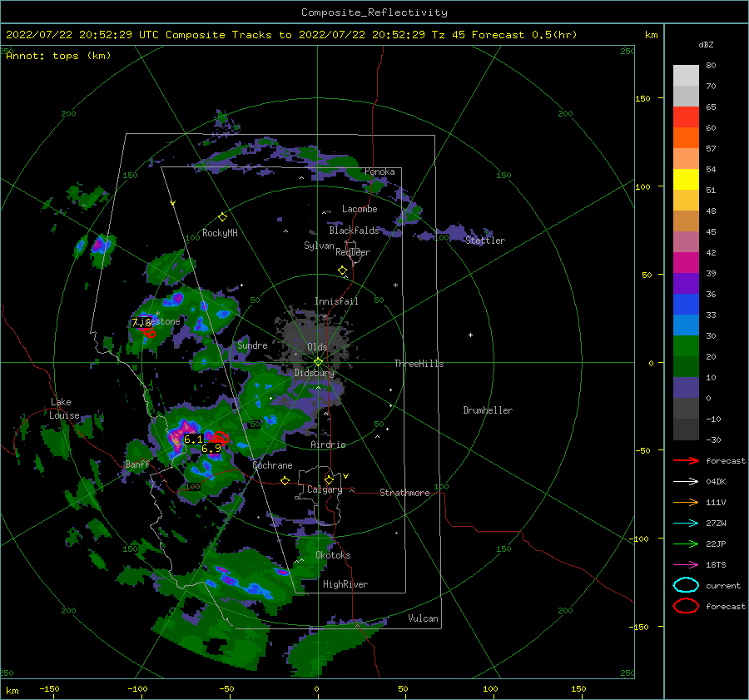Click the blue 33–36 dBZ swatch
The image size is (749, 700).
686,305
